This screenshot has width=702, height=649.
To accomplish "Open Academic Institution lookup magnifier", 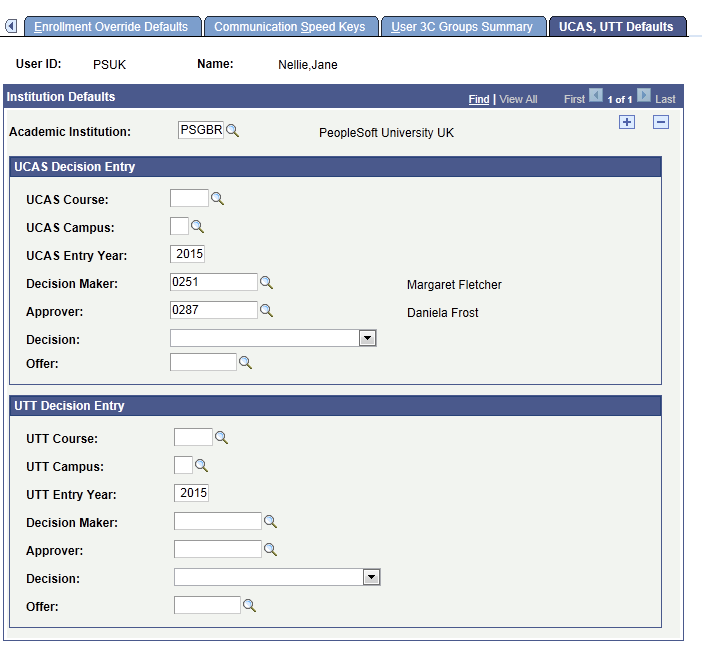I will click(232, 131).
